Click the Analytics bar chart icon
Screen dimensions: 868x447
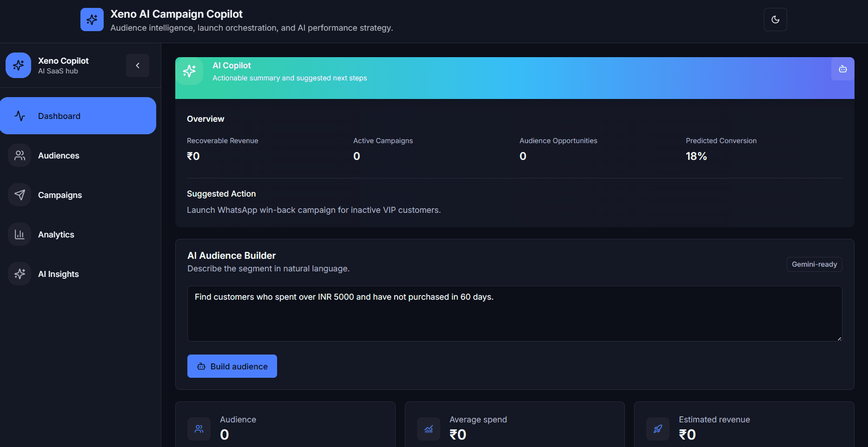coord(20,234)
